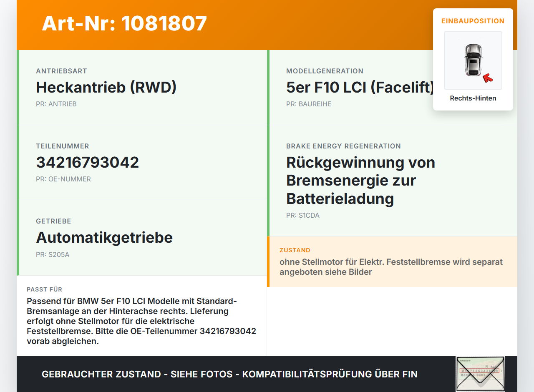The width and height of the screenshot is (534, 392).
Task: Click the ZUSTAND note about Stellmotor
Action: (x=391, y=267)
